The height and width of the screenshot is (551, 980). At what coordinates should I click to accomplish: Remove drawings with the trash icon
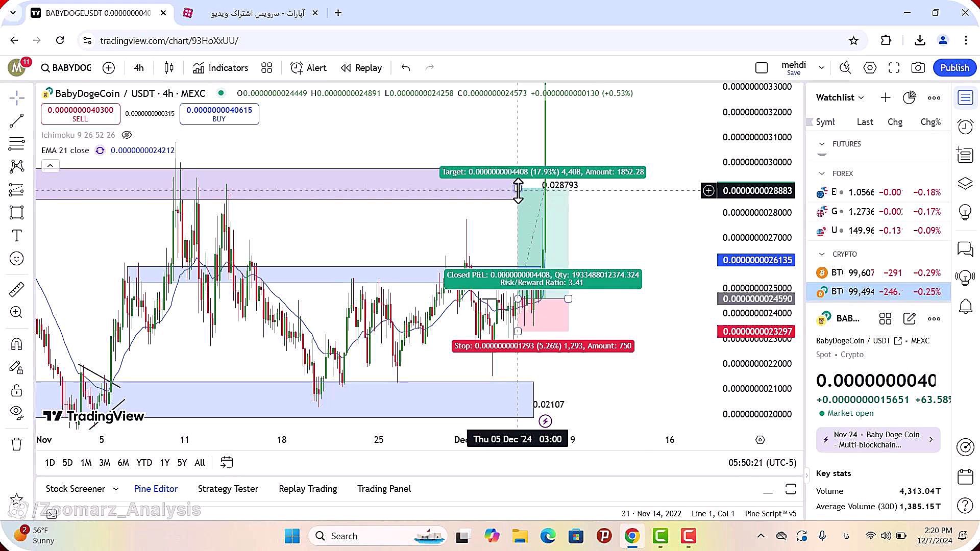coord(16,444)
